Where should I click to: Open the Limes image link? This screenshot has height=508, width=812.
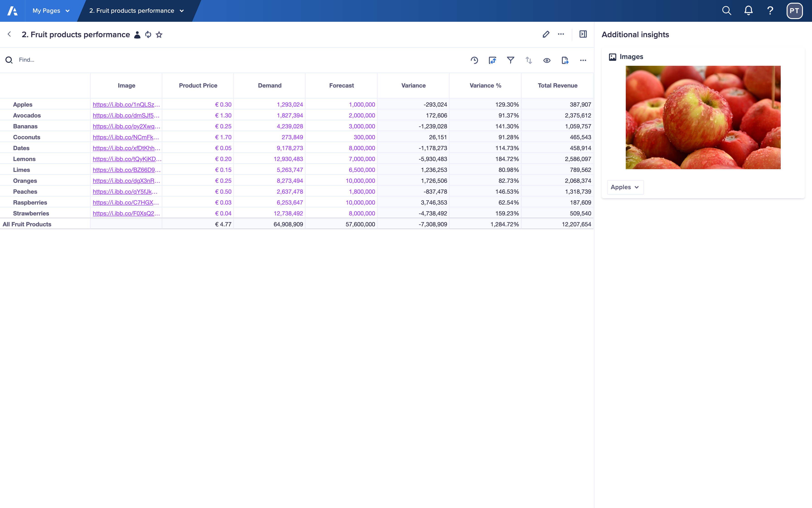click(126, 170)
